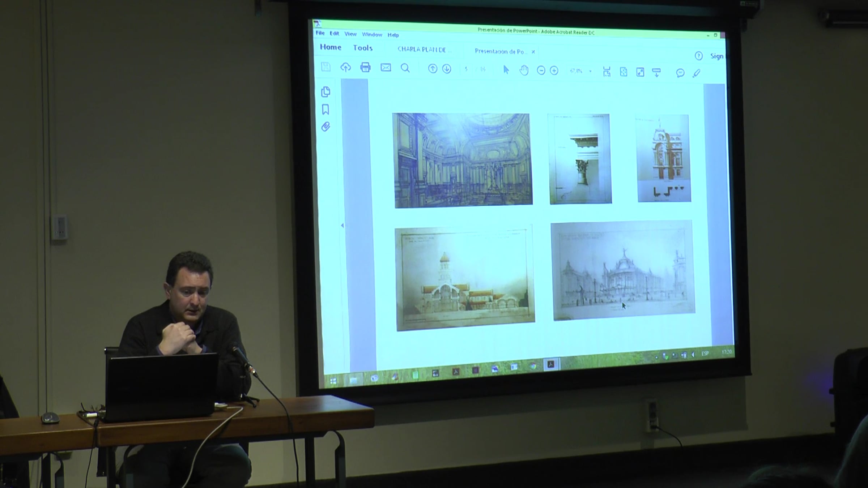Screen dimensions: 868x488
Task: Open the Find text magnifier
Action: (405, 68)
